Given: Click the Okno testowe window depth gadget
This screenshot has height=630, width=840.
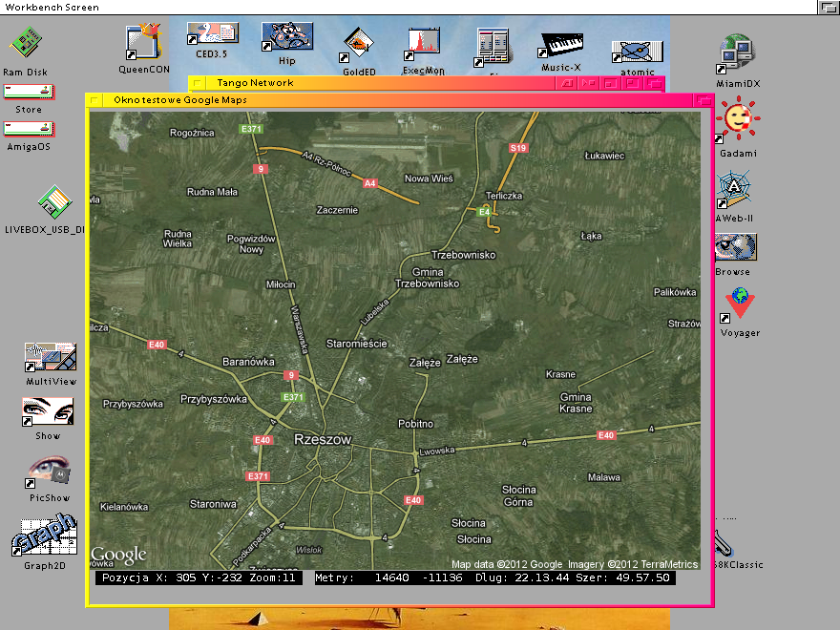Looking at the screenshot, I should coord(703,100).
